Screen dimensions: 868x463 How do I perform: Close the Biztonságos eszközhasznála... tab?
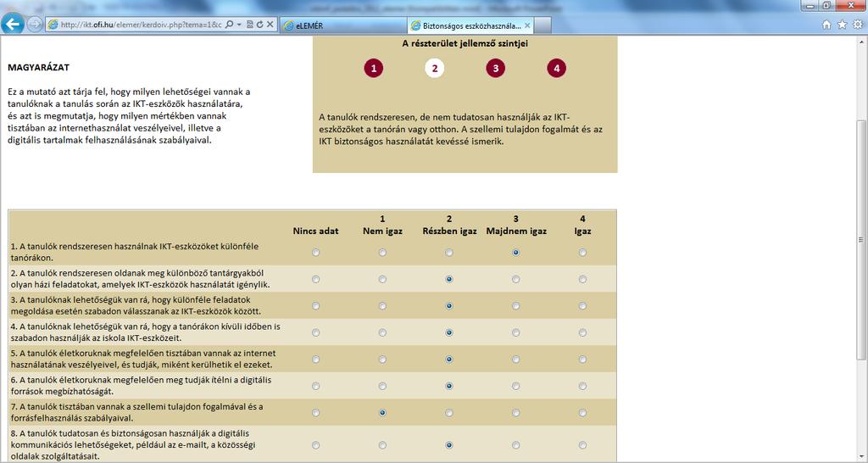(527, 25)
